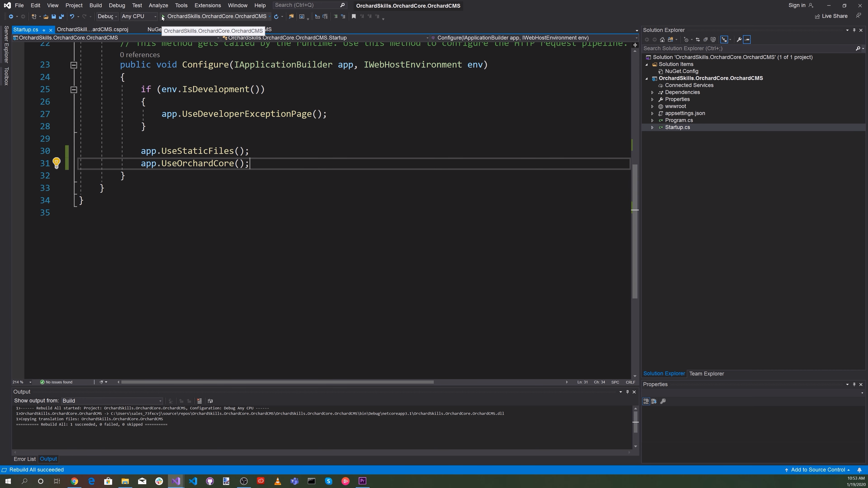The image size is (868, 488).
Task: Toggle a bookmark with the bookmark icon
Action: pyautogui.click(x=354, y=16)
